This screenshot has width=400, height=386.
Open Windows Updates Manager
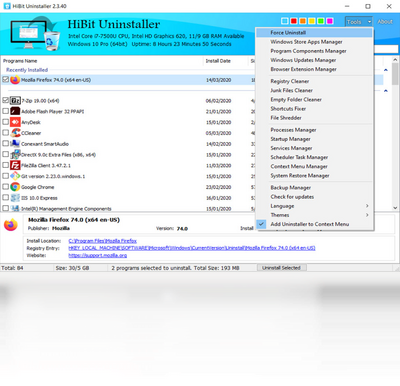(314, 60)
